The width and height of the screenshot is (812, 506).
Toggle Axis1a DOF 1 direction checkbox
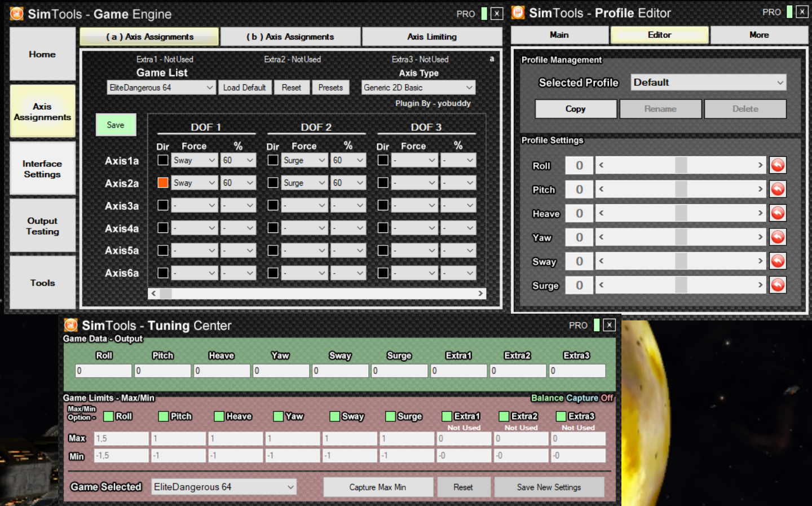[x=163, y=160]
